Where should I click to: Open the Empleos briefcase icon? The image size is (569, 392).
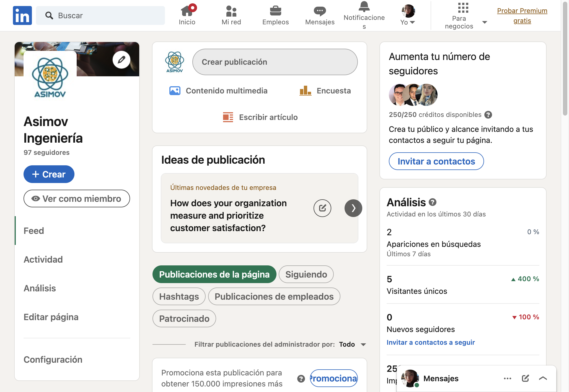276,11
